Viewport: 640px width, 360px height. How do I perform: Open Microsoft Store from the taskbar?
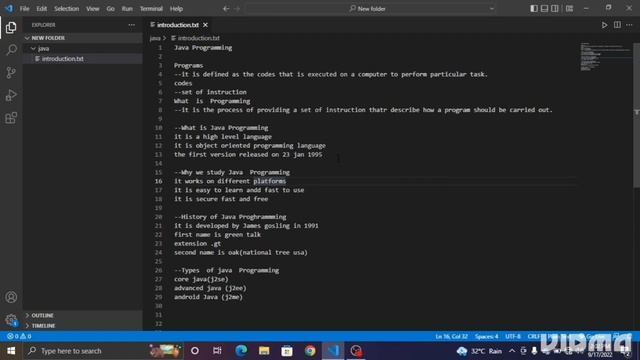pos(287,351)
